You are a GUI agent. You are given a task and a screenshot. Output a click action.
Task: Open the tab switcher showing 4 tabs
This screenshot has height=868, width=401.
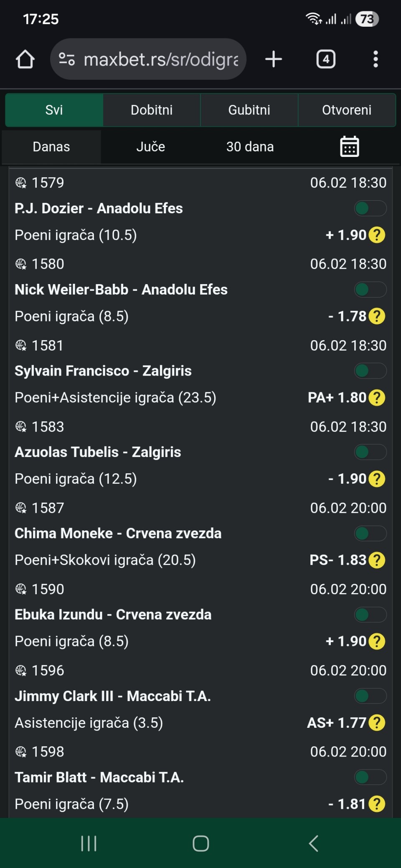click(326, 59)
